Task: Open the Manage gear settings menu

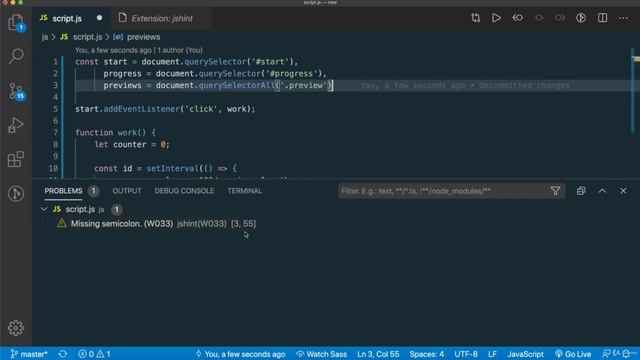Action: tap(16, 328)
